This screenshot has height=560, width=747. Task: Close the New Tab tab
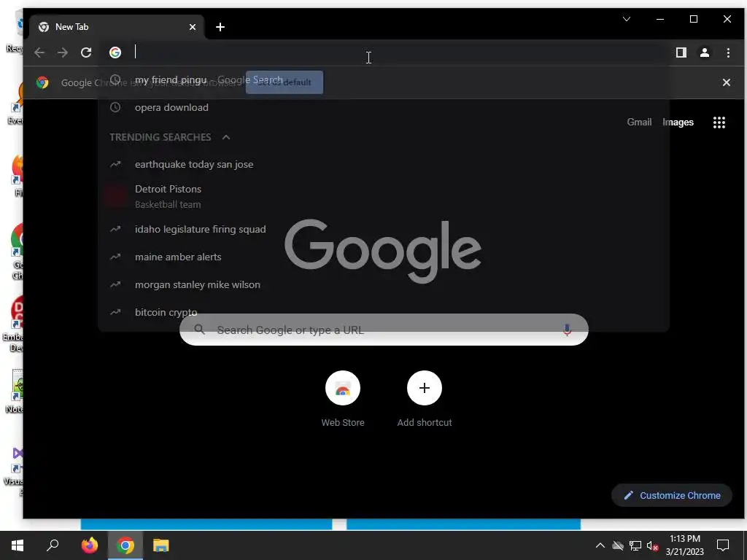tap(193, 27)
